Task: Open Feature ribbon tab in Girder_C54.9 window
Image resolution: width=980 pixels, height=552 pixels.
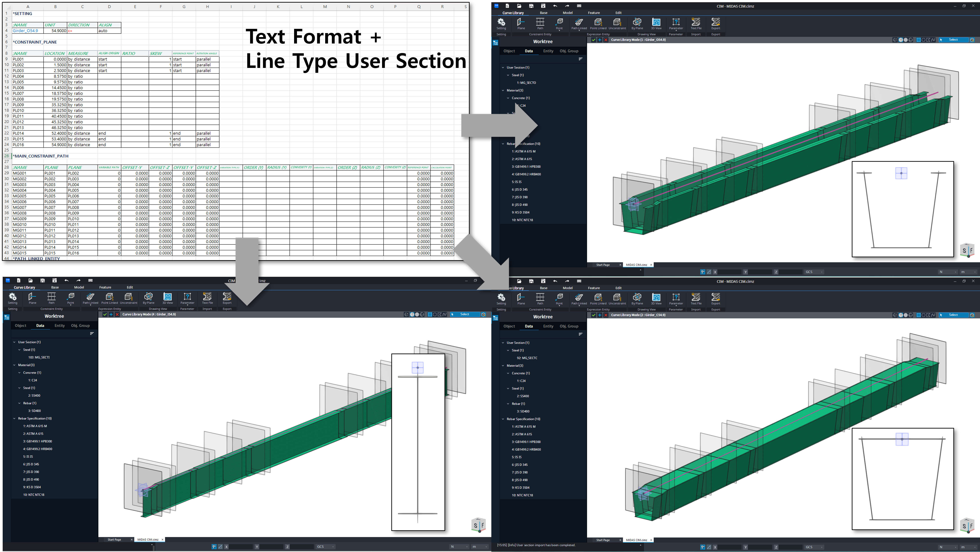Action: [x=594, y=288]
